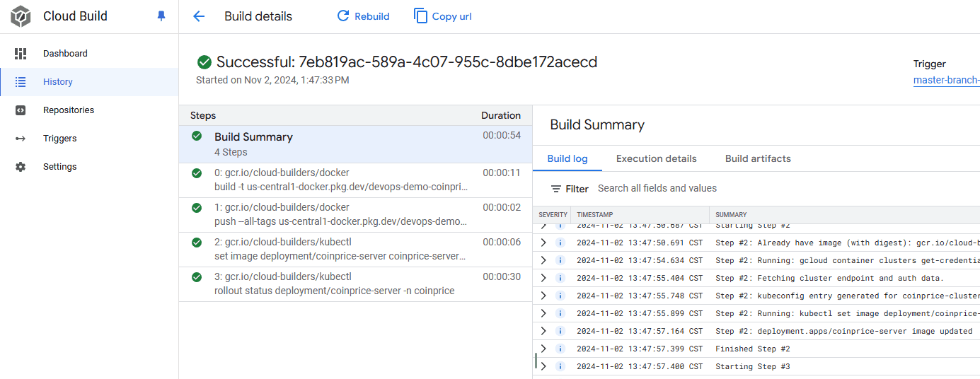
Task: Click the Triggers arrow icon
Action: pos(21,139)
